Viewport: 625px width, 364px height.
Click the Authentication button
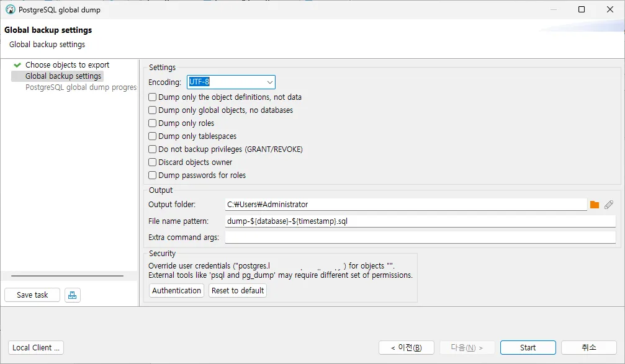tap(176, 290)
